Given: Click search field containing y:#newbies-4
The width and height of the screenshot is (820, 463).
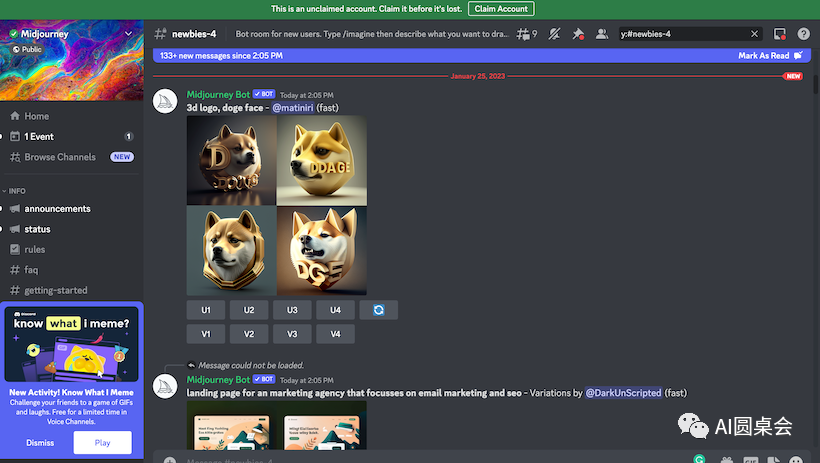Looking at the screenshot, I should [690, 34].
